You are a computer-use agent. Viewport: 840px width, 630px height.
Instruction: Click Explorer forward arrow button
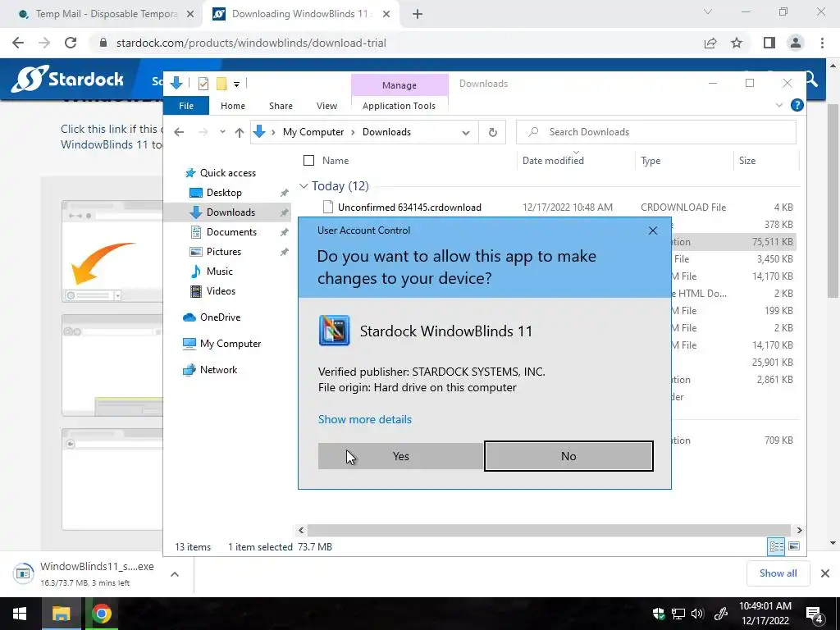(203, 132)
